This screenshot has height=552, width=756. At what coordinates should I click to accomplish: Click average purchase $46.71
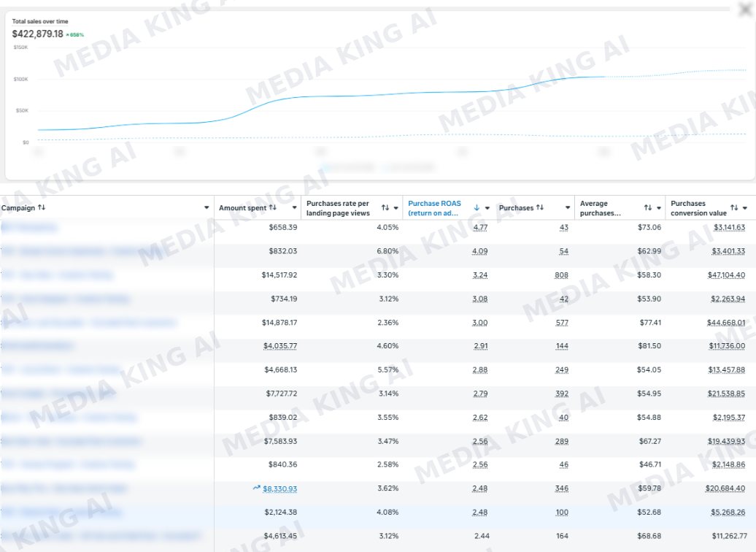[650, 464]
